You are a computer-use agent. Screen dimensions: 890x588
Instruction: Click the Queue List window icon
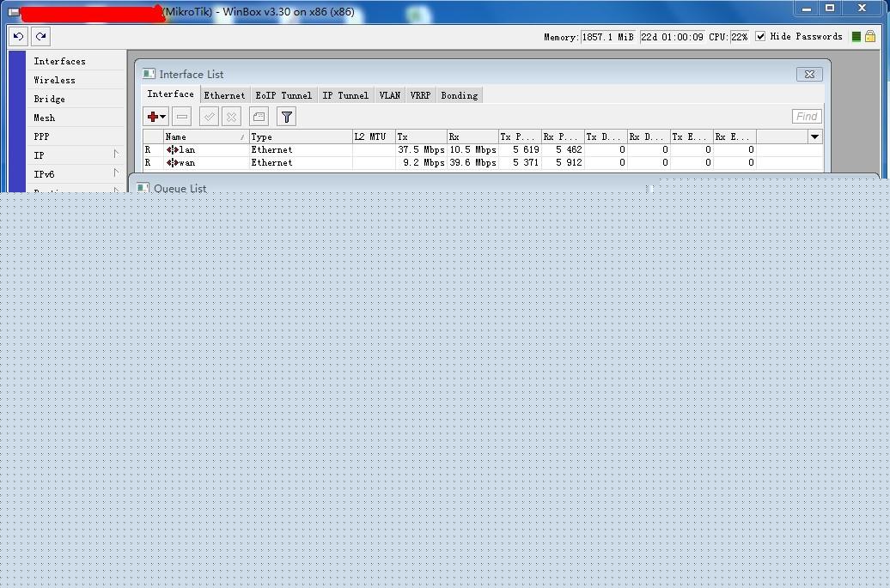[143, 188]
